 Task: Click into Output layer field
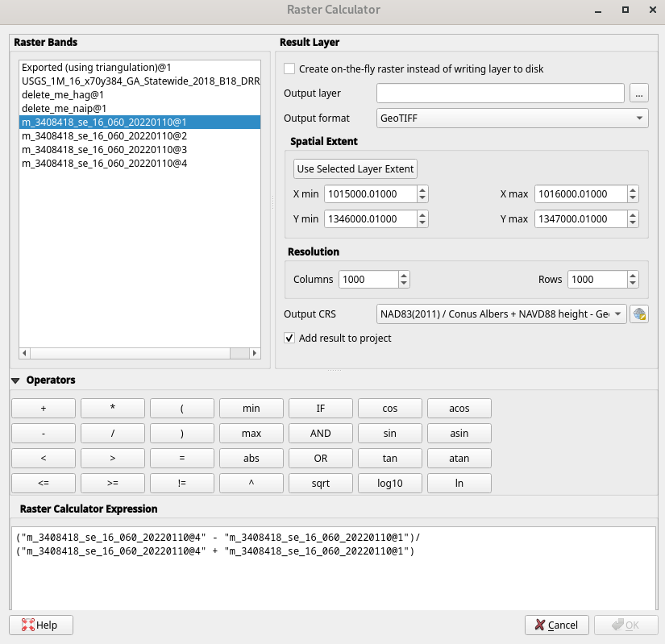(500, 93)
